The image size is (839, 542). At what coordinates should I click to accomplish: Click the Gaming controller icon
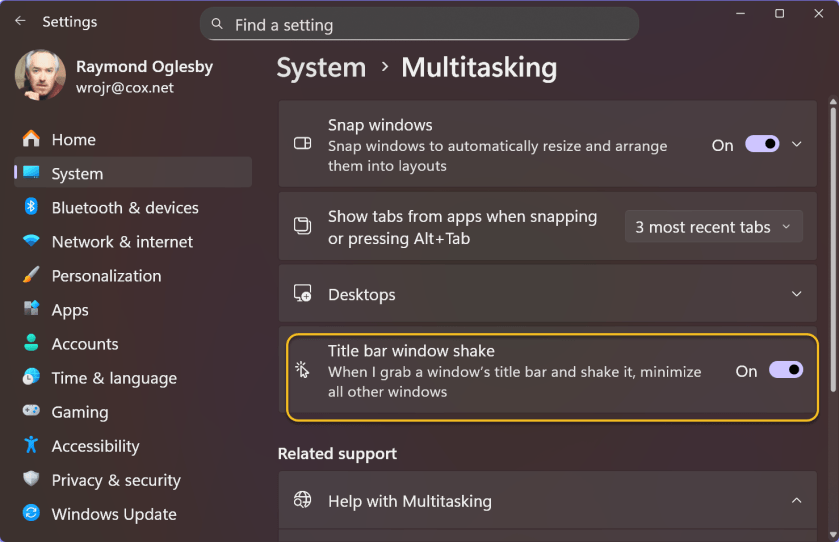[31, 411]
